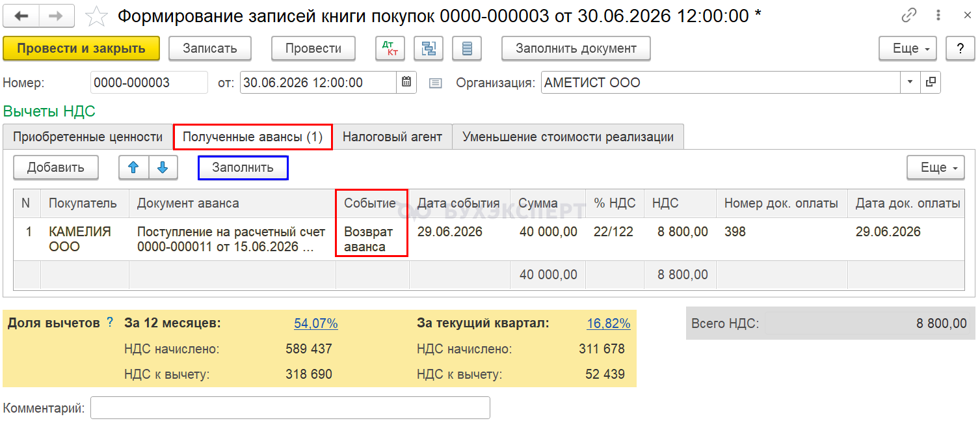980x423 pixels.
Task: Open the document structure icon
Action: [x=429, y=48]
